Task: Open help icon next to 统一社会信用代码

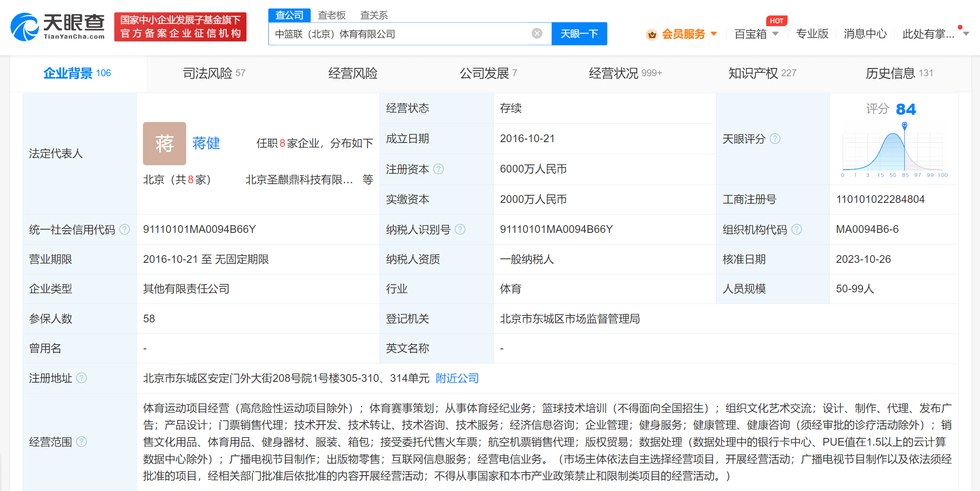Action: 125,229
